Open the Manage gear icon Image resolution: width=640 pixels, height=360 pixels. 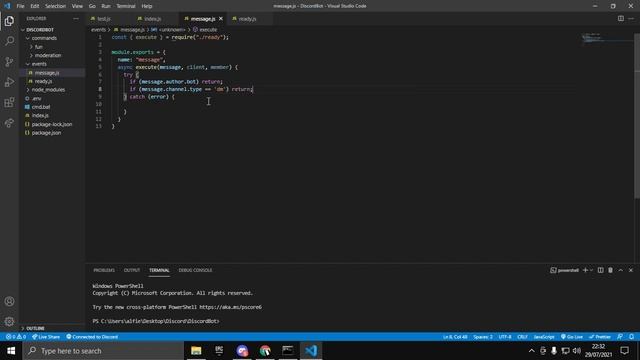[x=9, y=322]
